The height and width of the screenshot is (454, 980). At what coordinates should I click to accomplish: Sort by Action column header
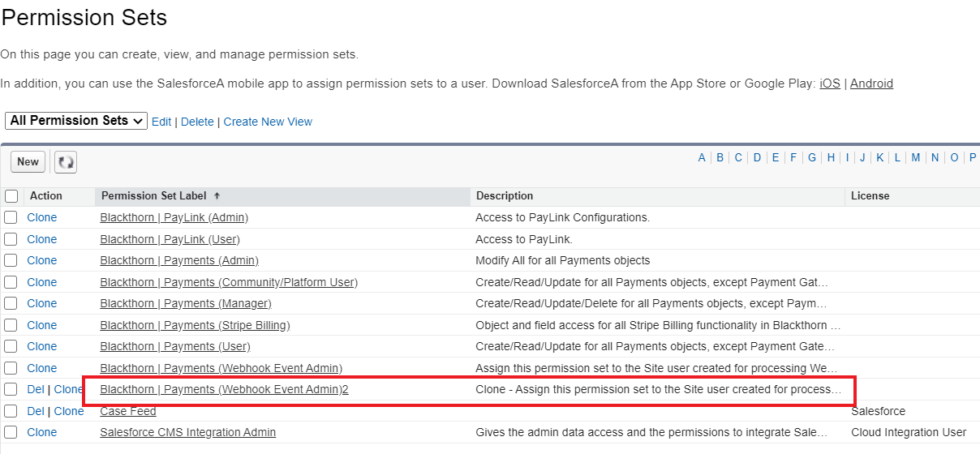tap(46, 196)
